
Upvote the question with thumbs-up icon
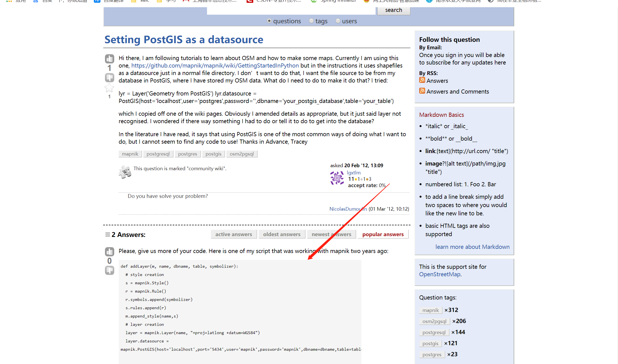[x=109, y=59]
